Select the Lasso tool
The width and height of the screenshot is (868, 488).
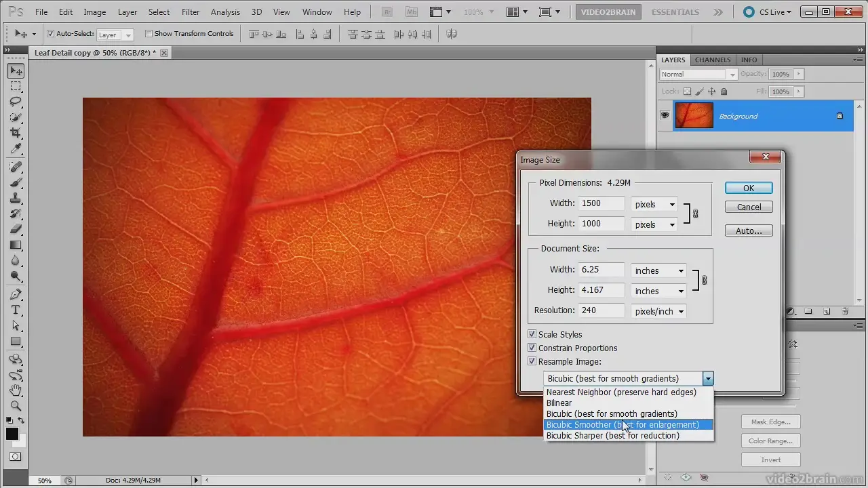[15, 102]
